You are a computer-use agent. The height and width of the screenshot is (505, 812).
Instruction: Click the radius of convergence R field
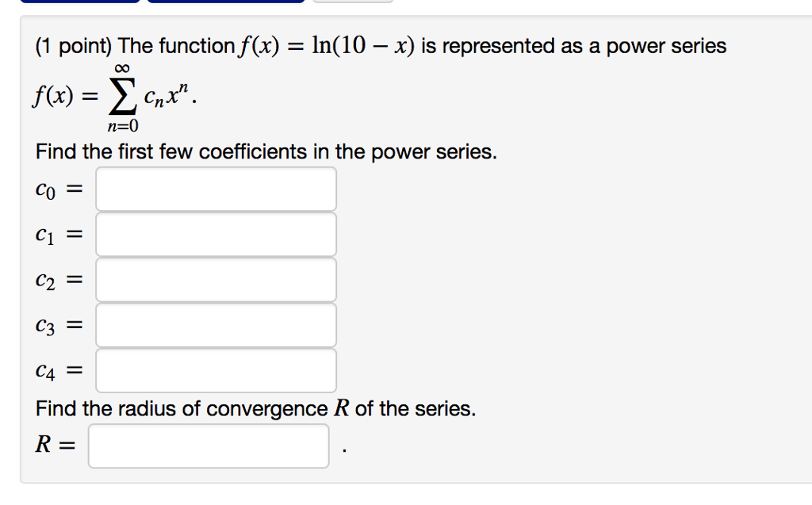click(210, 446)
